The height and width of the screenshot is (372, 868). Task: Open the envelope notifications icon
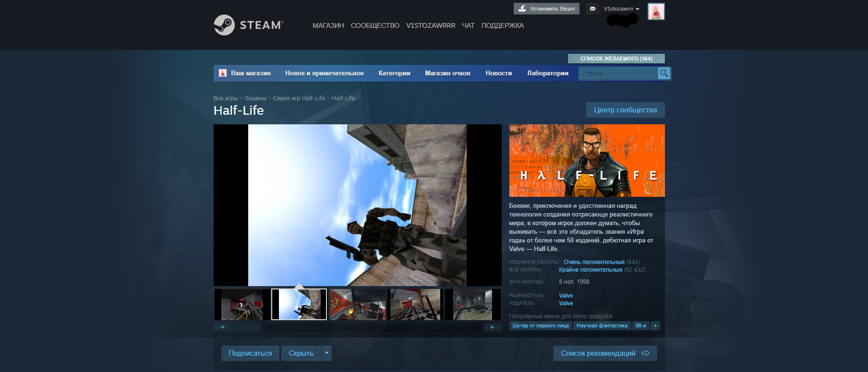[592, 9]
